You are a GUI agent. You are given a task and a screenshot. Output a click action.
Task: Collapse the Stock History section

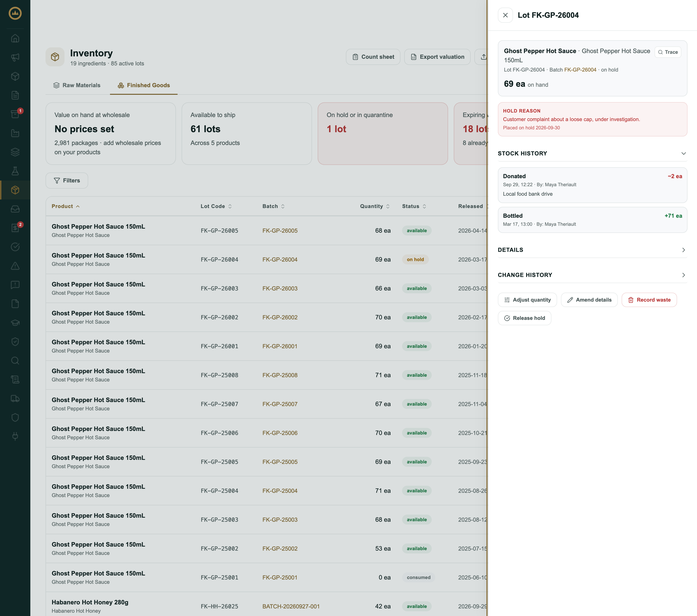(592, 153)
